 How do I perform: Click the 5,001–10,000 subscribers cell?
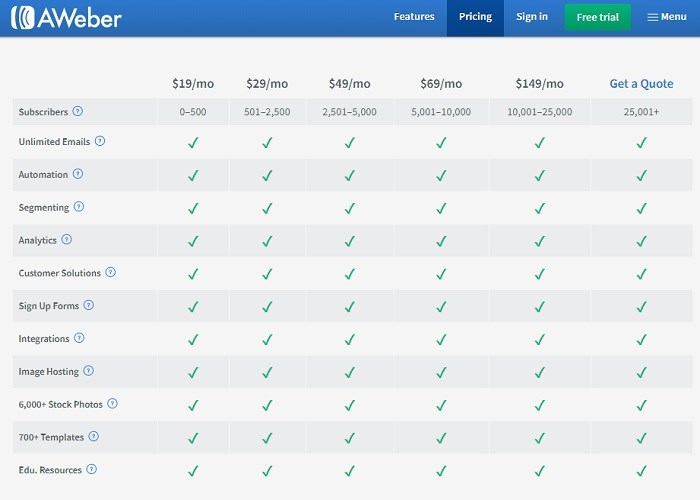tap(441, 112)
